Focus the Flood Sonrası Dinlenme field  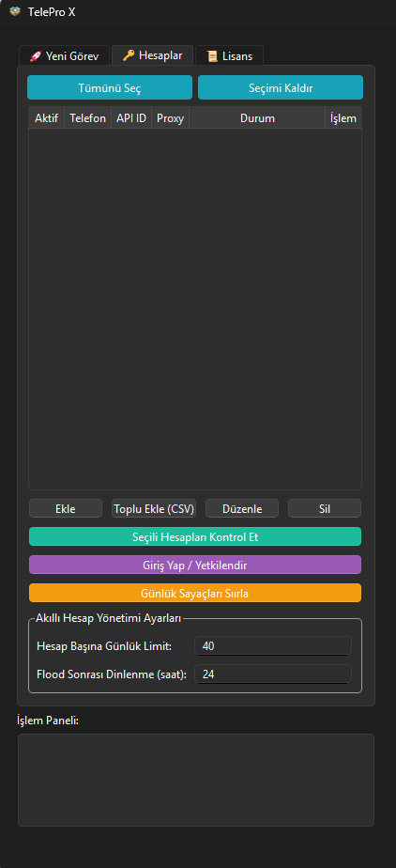click(273, 674)
